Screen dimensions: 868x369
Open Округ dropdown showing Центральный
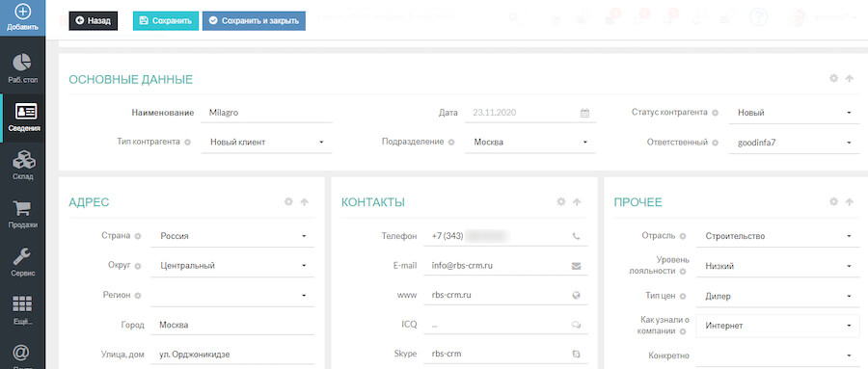[x=232, y=266]
